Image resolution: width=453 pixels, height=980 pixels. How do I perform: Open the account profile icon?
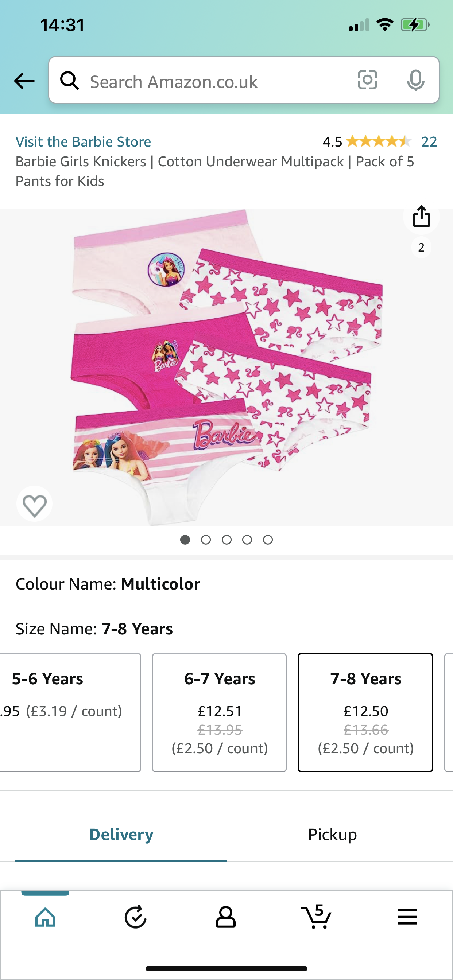click(226, 917)
